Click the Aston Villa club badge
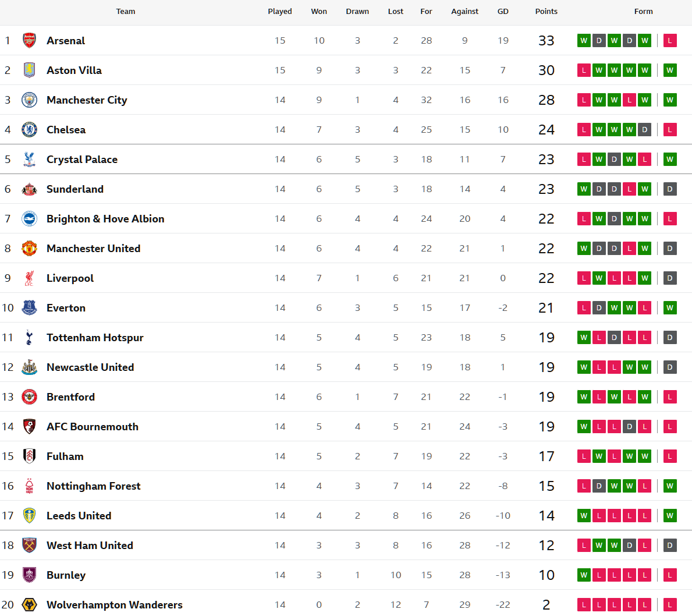 coord(29,70)
